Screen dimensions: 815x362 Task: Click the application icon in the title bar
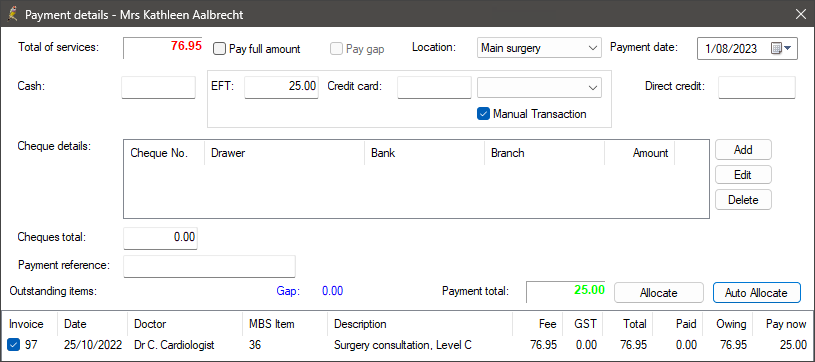pos(12,14)
